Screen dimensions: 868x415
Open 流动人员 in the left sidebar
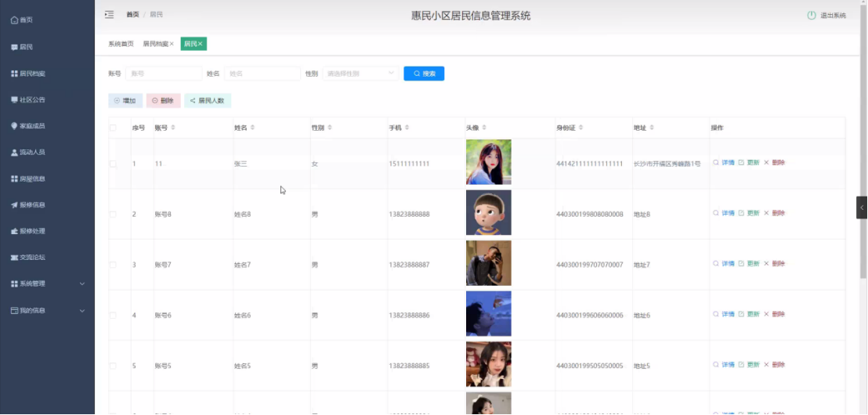(28, 152)
